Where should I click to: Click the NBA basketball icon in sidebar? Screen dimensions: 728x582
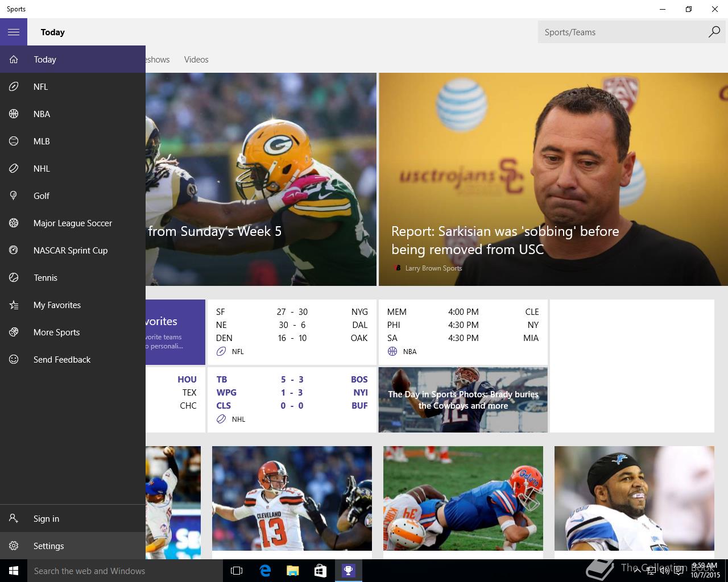14,114
